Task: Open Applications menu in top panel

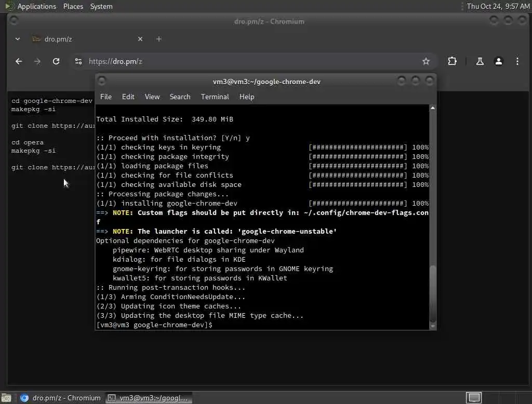Action: coord(37,6)
